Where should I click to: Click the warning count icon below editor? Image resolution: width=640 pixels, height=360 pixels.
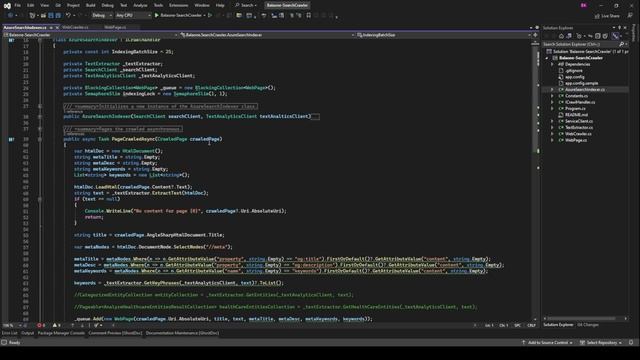pyautogui.click(x=55, y=325)
